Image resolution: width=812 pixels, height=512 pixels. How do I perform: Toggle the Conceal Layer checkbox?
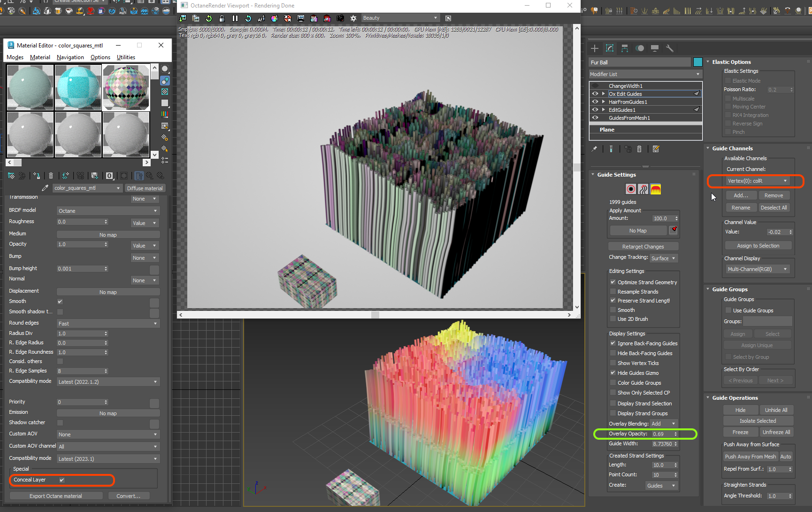[x=61, y=480]
